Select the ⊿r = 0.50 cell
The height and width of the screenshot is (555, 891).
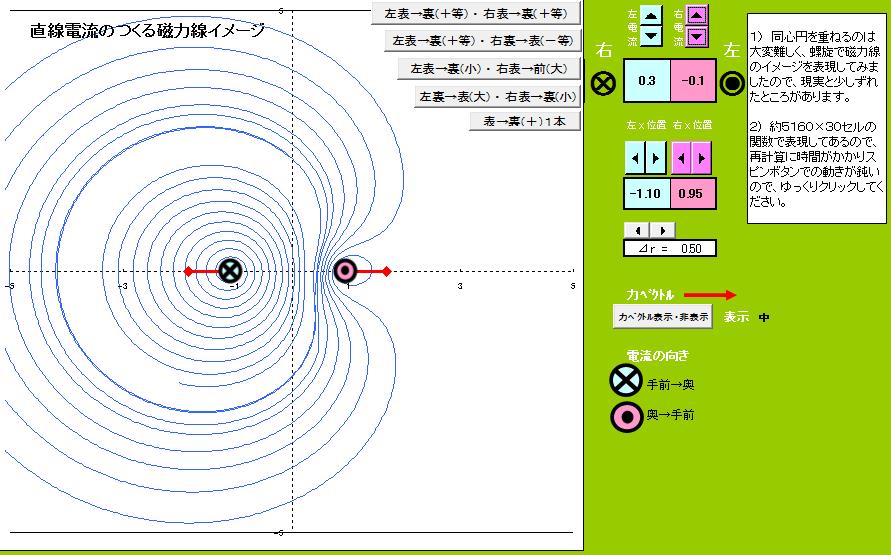click(x=670, y=248)
